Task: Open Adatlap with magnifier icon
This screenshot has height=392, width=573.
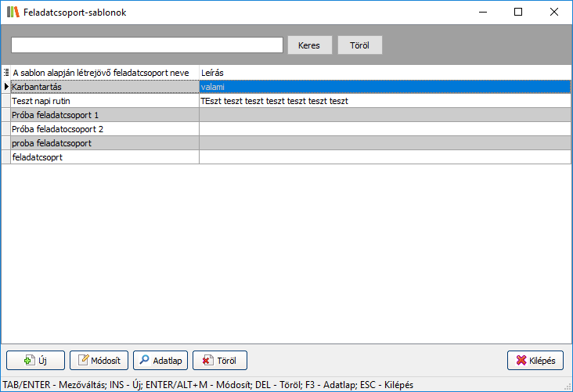Action: 160,361
